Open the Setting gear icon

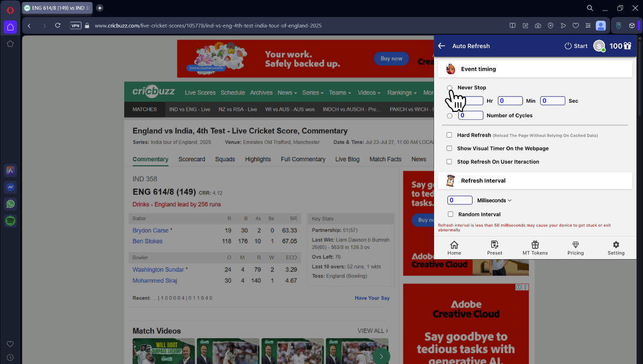616,245
